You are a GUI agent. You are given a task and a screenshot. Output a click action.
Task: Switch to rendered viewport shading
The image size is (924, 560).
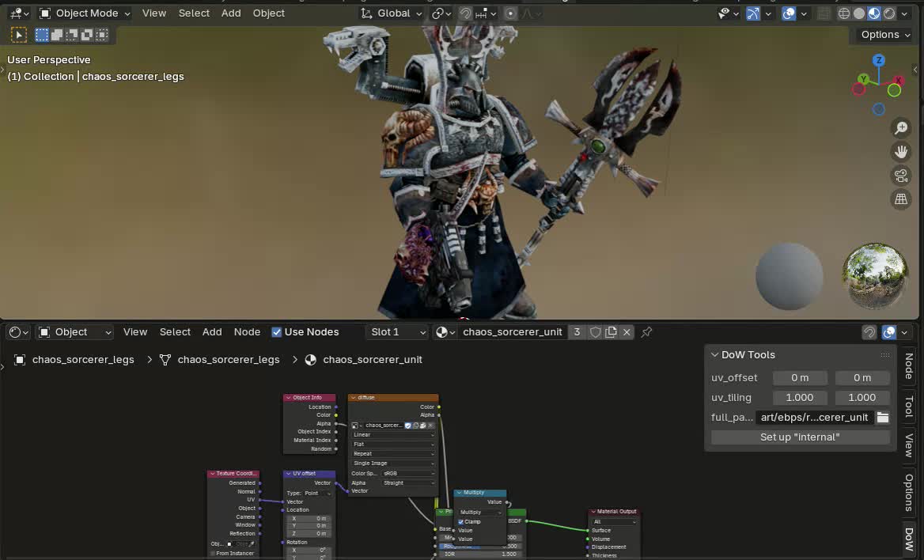[x=889, y=13]
